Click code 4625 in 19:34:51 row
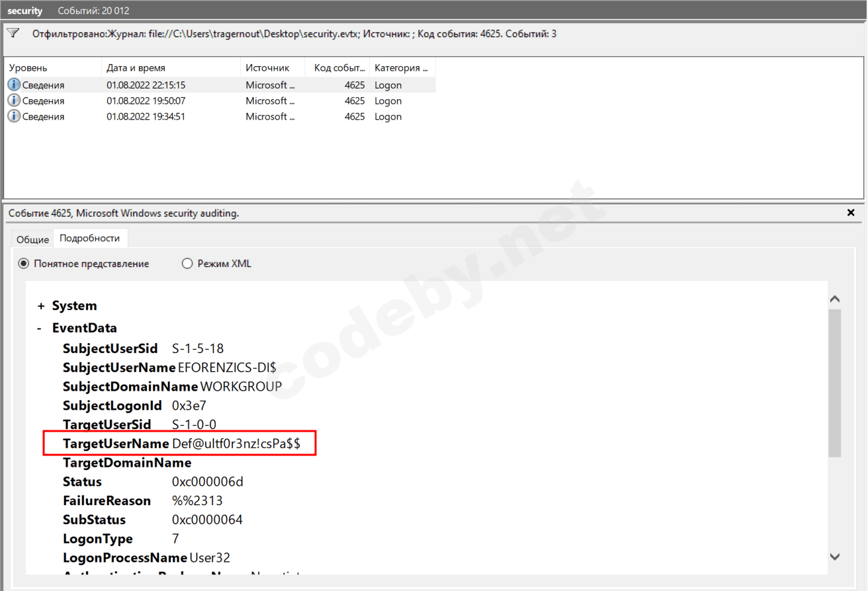The height and width of the screenshot is (591, 868). coord(355,116)
